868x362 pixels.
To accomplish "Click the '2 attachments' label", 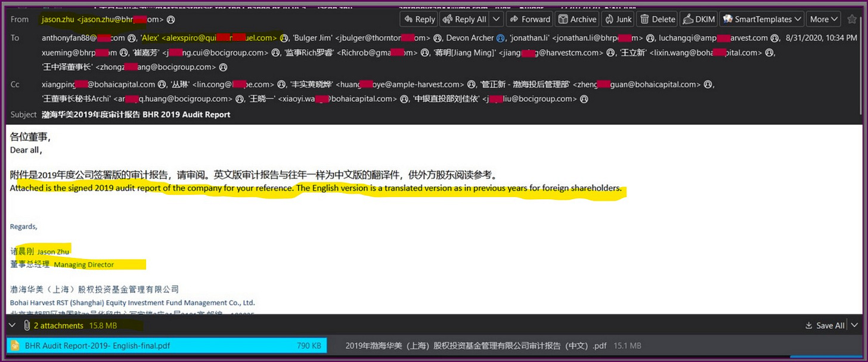I will pyautogui.click(x=58, y=326).
